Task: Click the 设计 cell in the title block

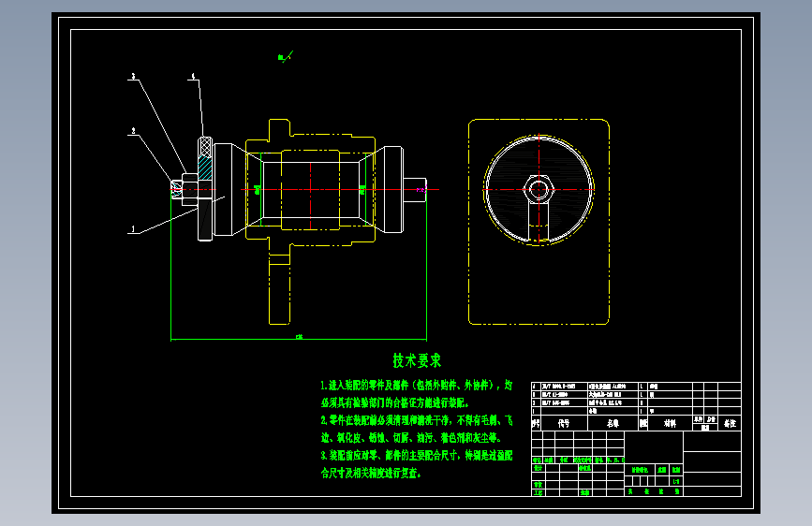Action: tap(538, 468)
